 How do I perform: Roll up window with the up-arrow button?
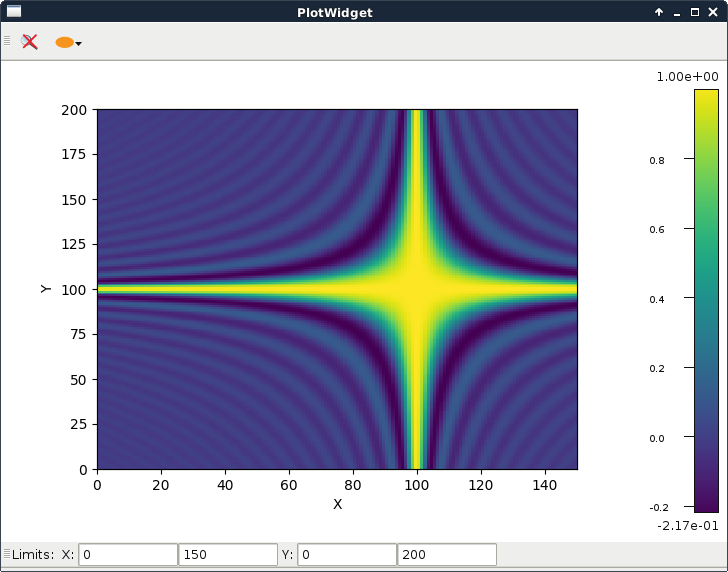tap(658, 12)
